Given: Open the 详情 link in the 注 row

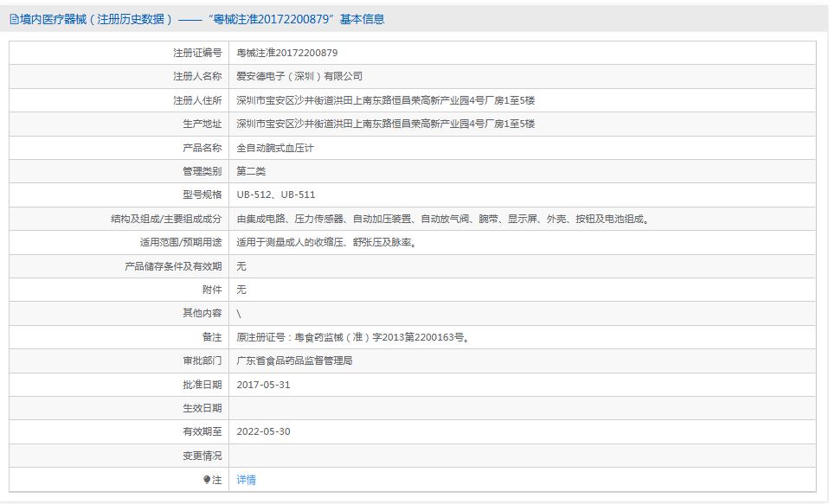Looking at the screenshot, I should coord(246,479).
